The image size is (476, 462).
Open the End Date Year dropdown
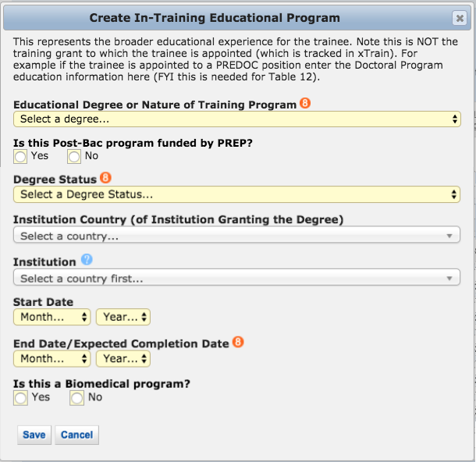[123, 359]
